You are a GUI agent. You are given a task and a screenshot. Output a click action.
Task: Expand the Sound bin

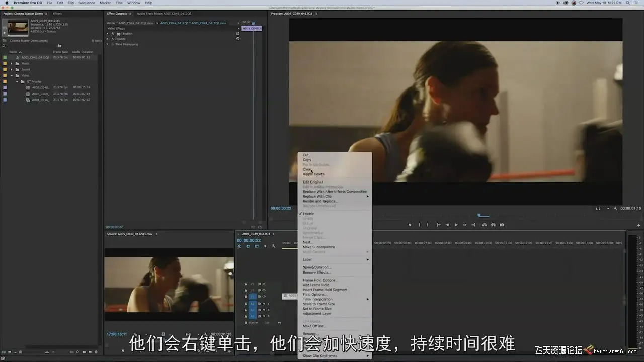click(12, 69)
